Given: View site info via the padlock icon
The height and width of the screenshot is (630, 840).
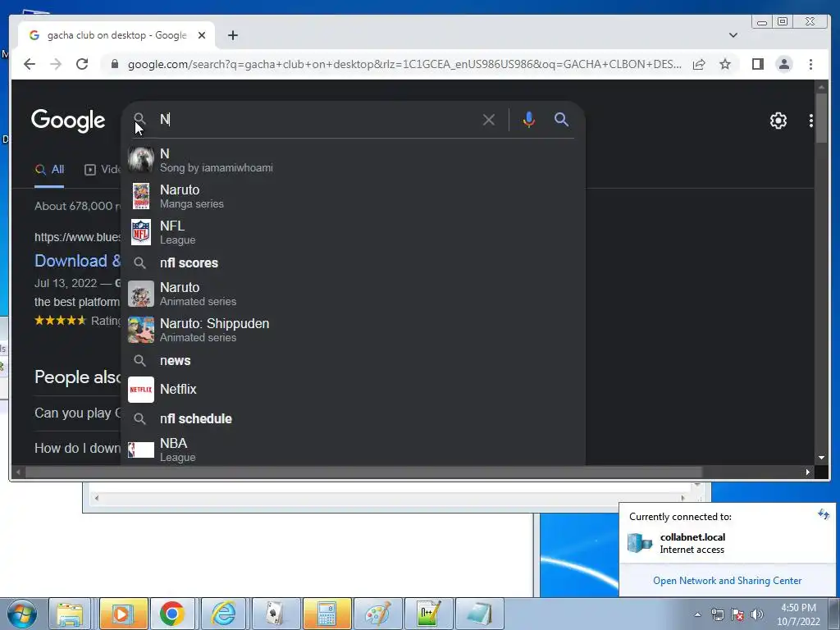Looking at the screenshot, I should (114, 64).
